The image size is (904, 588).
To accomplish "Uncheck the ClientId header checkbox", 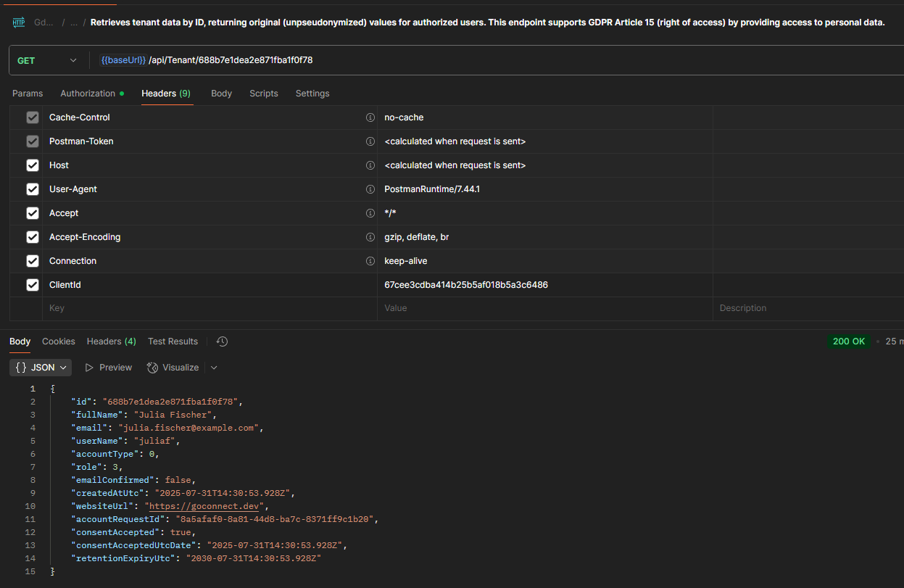I will point(33,285).
